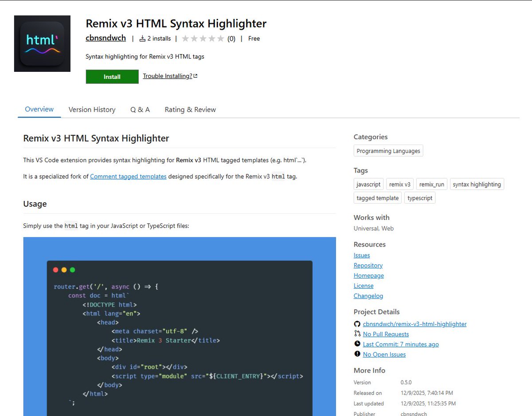
Task: Click the version value 0.5.0
Action: tap(406, 382)
